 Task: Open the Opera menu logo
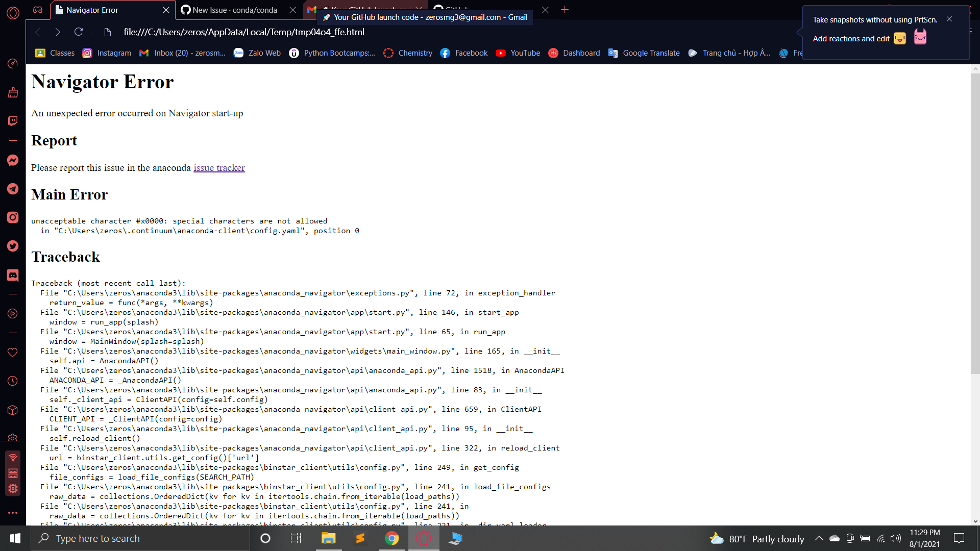click(x=13, y=13)
